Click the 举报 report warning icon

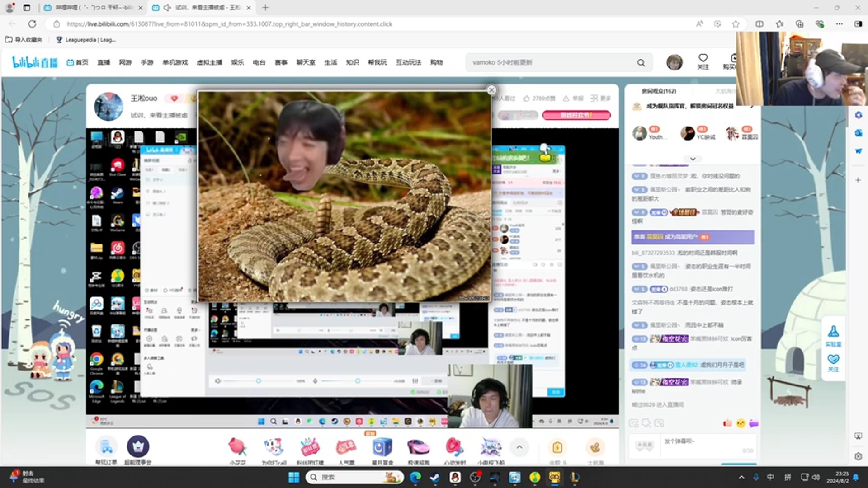566,98
